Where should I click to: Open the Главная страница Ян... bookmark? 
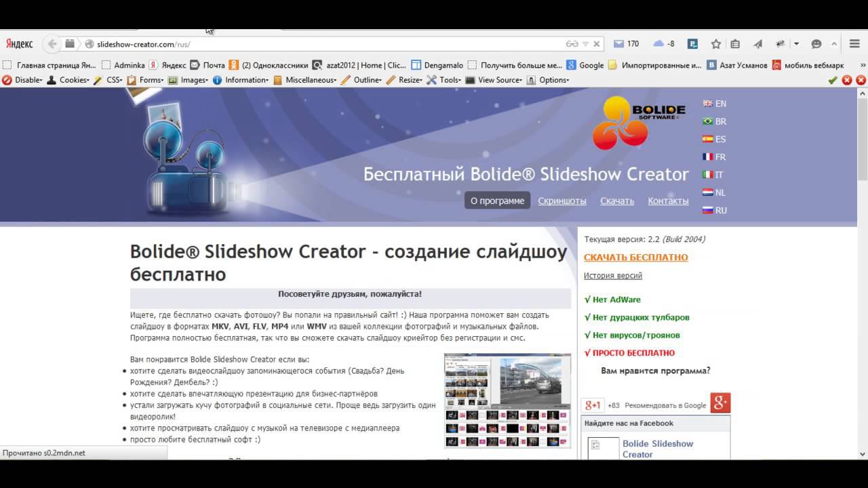point(50,66)
